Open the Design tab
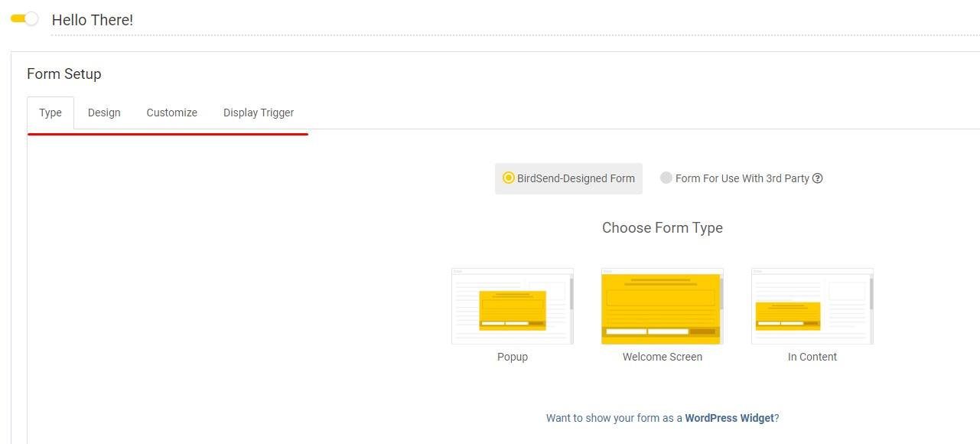The width and height of the screenshot is (980, 444). pos(104,113)
